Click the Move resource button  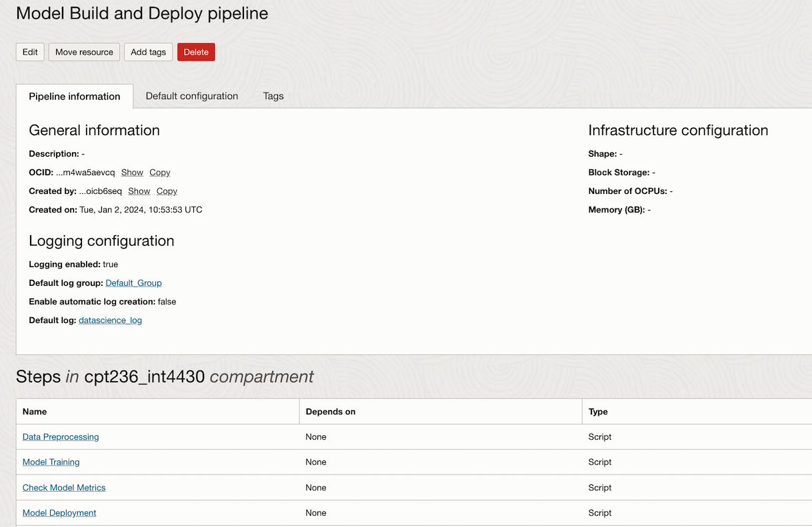pyautogui.click(x=83, y=51)
